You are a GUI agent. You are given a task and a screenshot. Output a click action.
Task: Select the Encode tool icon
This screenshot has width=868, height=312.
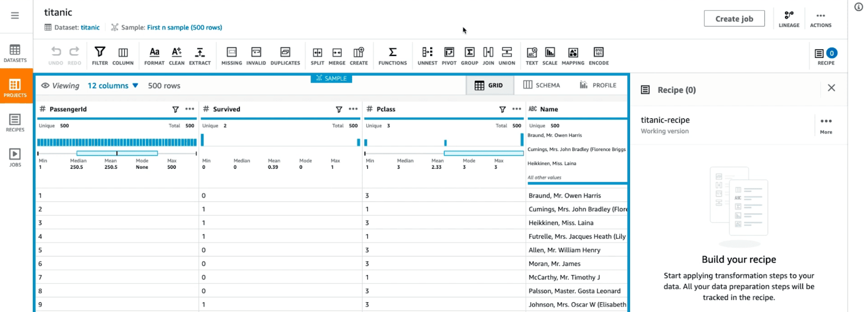(598, 55)
